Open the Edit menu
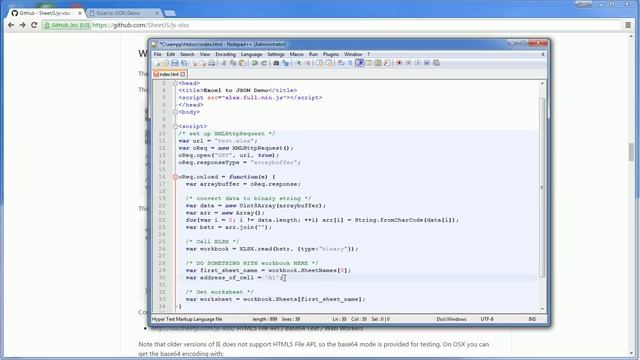Image resolution: width=640 pixels, height=360 pixels. click(171, 54)
